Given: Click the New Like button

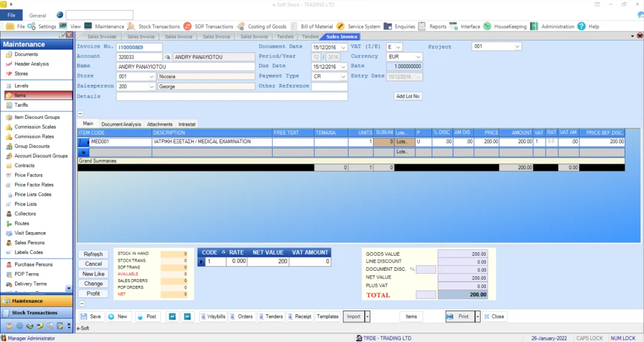Looking at the screenshot, I should [x=93, y=274].
